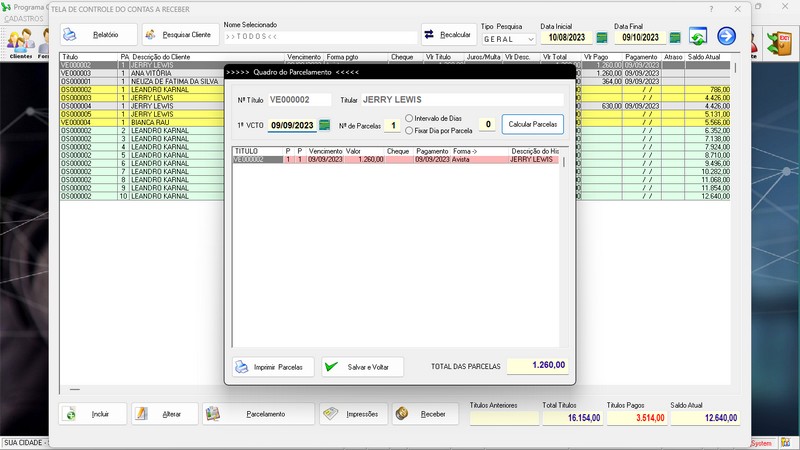Click the Título column header in the main list
This screenshot has height=450, width=800.
(x=70, y=57)
